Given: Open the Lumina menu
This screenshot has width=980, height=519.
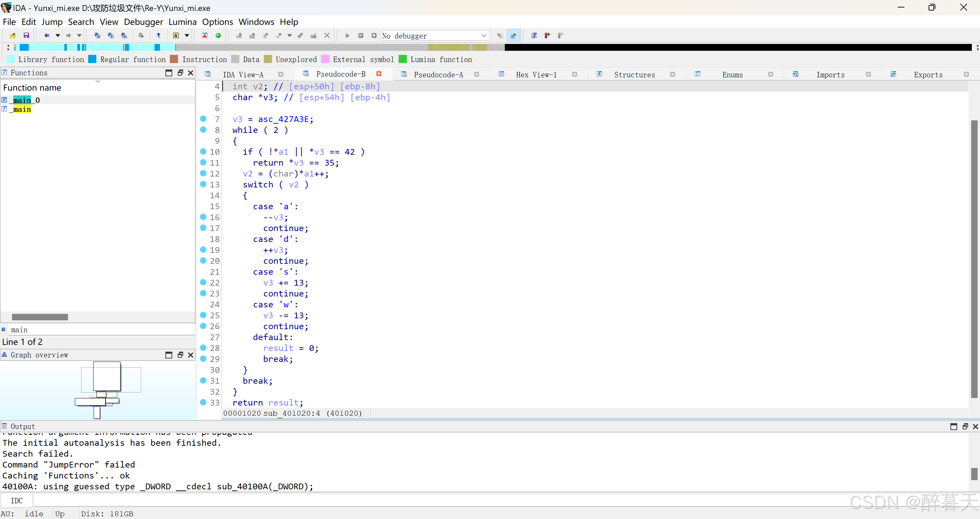Looking at the screenshot, I should coord(182,22).
